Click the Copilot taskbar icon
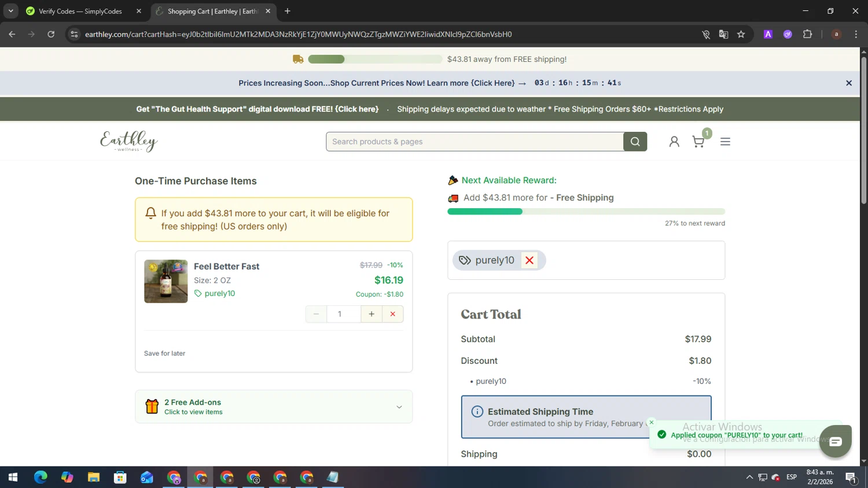Image resolution: width=868 pixels, height=488 pixels. pyautogui.click(x=67, y=478)
